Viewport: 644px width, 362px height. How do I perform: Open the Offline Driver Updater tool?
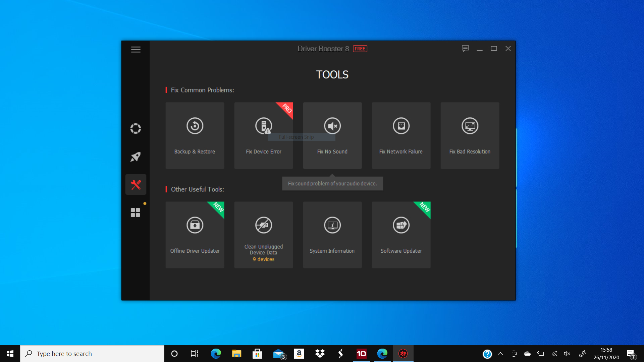pos(195,235)
